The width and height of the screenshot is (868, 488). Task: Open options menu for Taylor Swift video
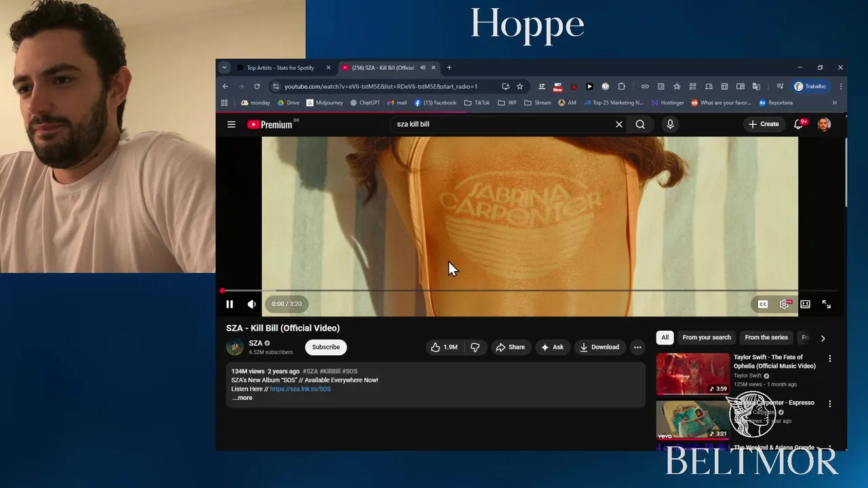(829, 359)
